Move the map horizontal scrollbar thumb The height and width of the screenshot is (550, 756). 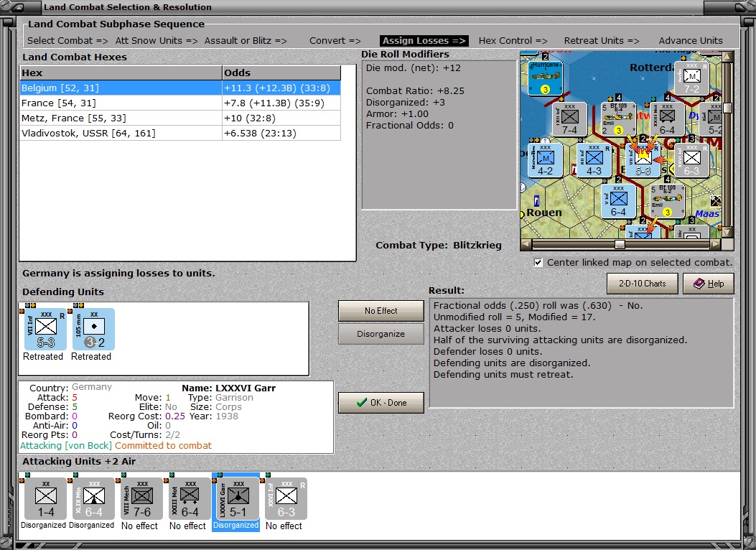tap(620, 244)
